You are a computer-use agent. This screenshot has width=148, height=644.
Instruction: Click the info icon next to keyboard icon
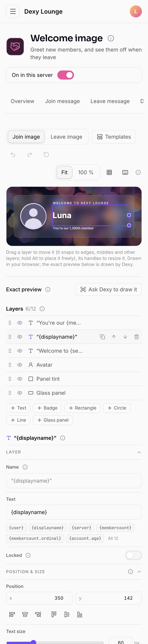[138, 173]
